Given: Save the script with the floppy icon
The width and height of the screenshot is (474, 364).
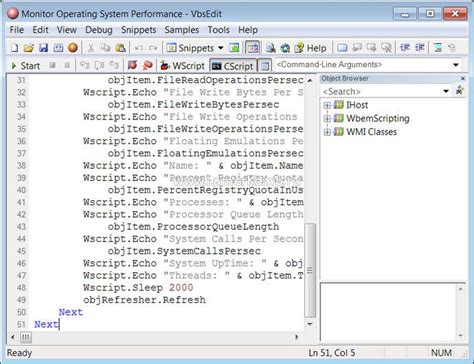Looking at the screenshot, I should tap(43, 48).
